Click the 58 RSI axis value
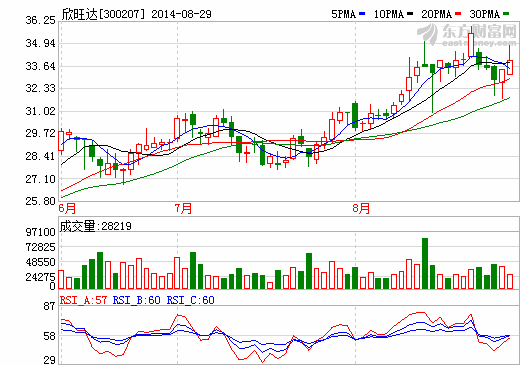This screenshot has width=520, height=365. pyautogui.click(x=49, y=336)
